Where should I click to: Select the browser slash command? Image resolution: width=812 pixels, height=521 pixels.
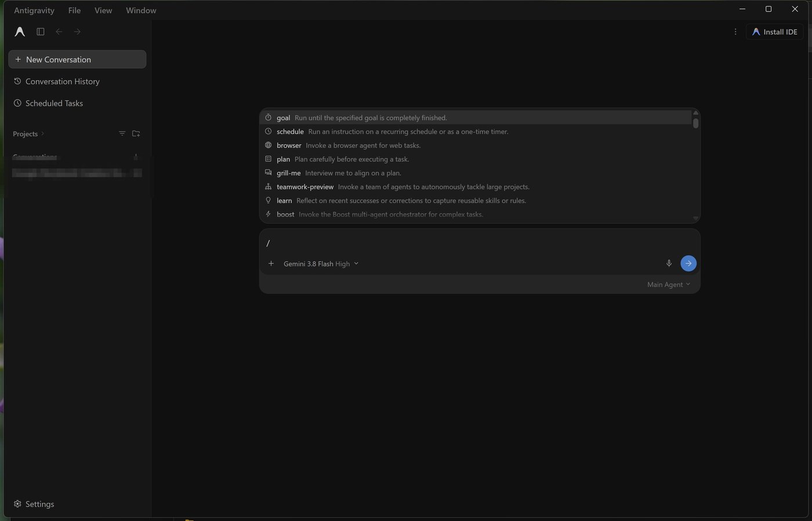tap(476, 145)
